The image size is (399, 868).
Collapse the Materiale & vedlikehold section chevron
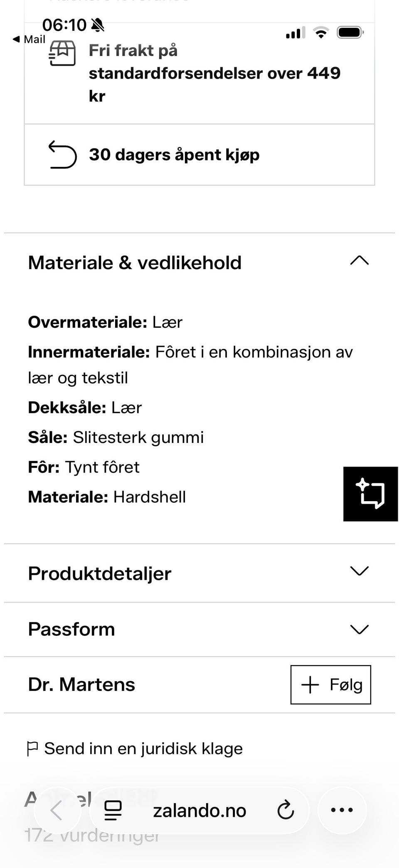pyautogui.click(x=360, y=261)
